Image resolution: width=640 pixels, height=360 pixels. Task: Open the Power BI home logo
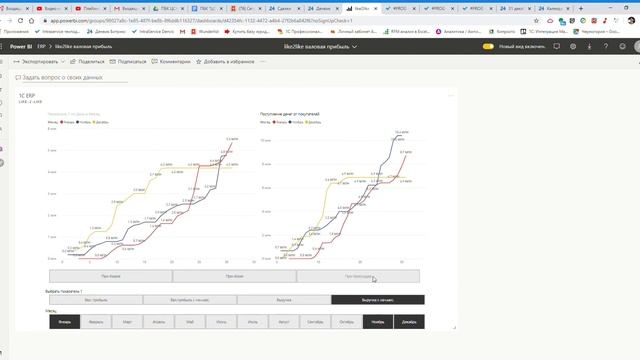click(x=21, y=47)
